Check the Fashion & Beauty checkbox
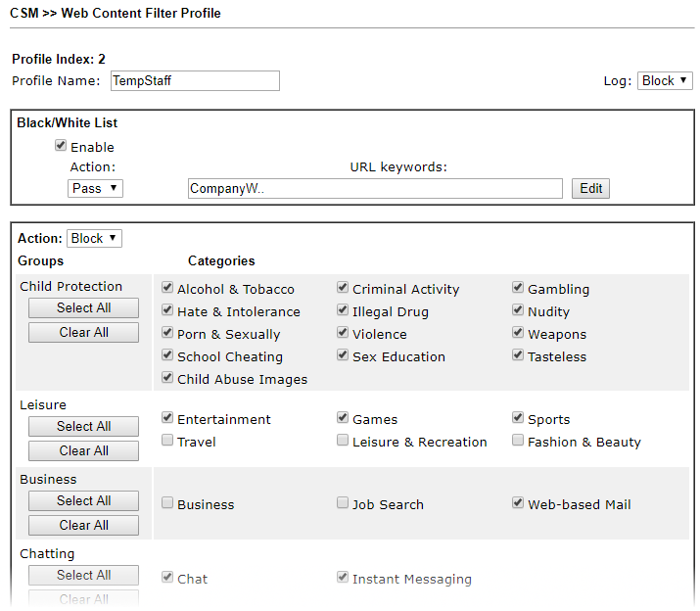This screenshot has height=611, width=700. (518, 442)
